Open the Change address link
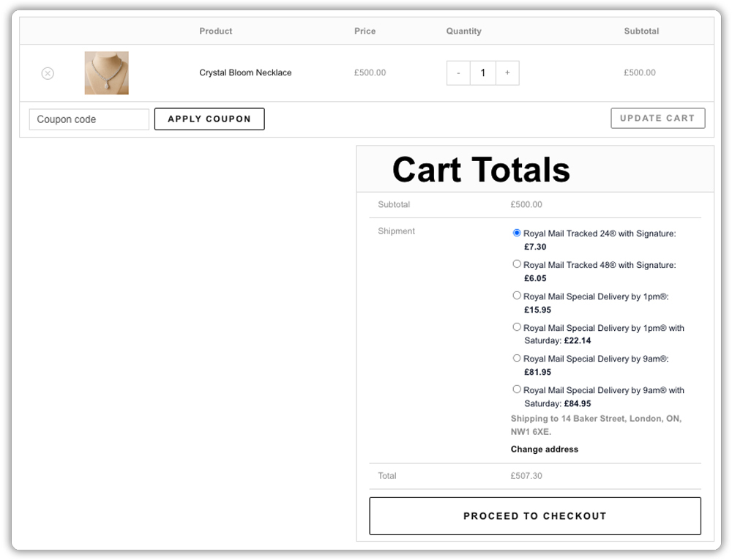This screenshot has width=732, height=560. click(545, 449)
